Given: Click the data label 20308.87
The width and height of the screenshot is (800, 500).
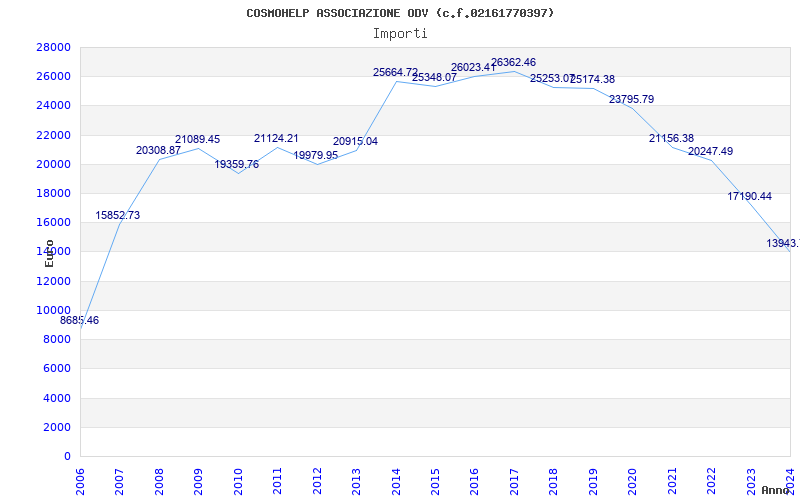Looking at the screenshot, I should point(158,151).
